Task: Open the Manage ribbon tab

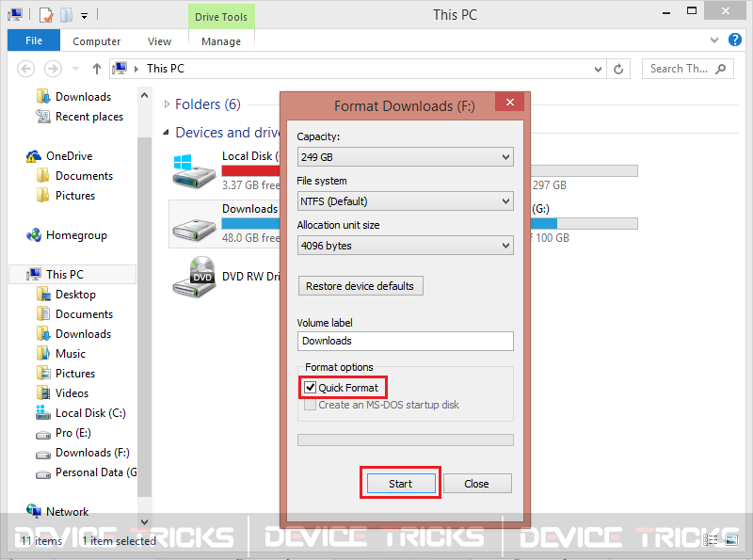Action: [x=221, y=41]
